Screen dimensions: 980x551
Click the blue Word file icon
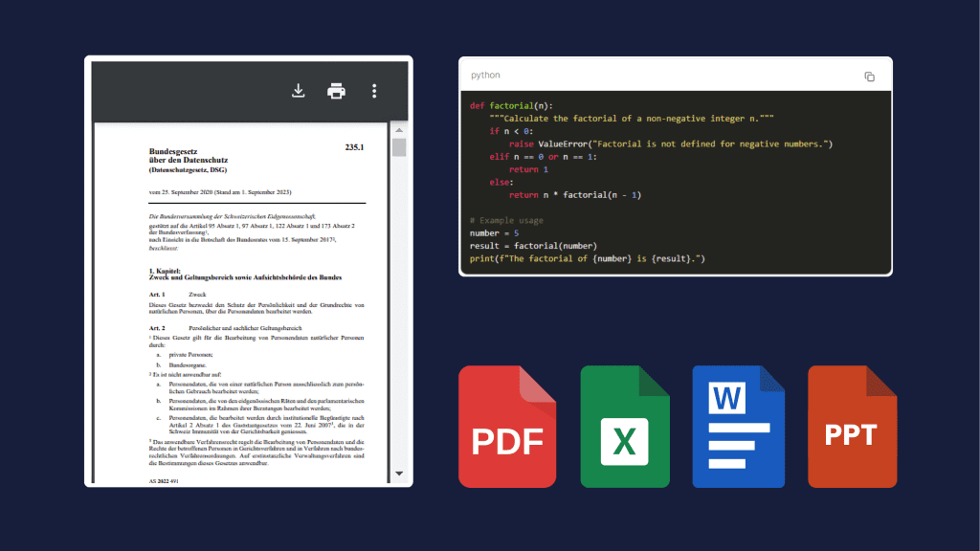[738, 427]
